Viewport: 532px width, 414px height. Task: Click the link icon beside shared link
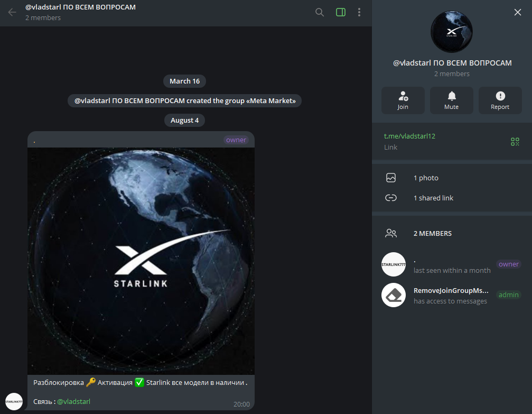391,198
